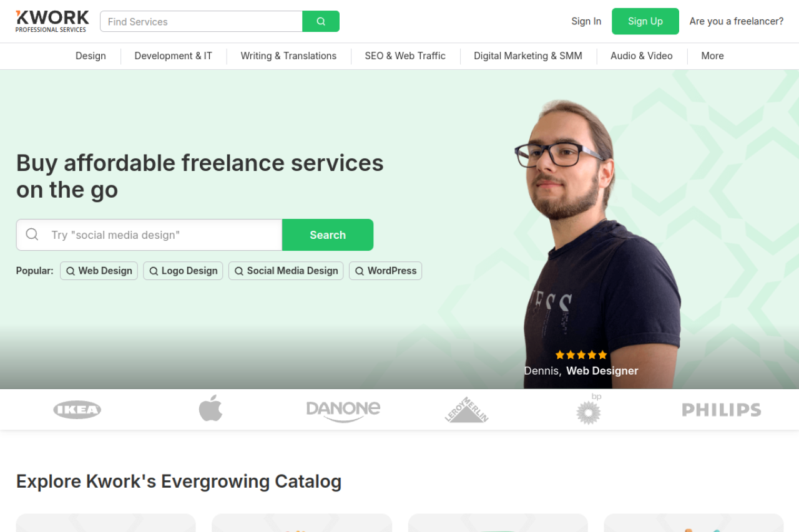Screen dimensions: 799x532
Task: Click the five-star rating above Dennis
Action: [581, 355]
